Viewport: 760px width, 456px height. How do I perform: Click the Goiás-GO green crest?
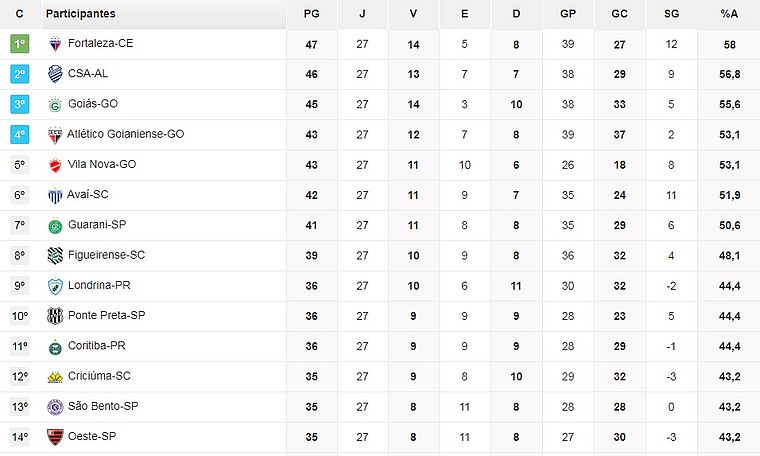click(x=55, y=104)
